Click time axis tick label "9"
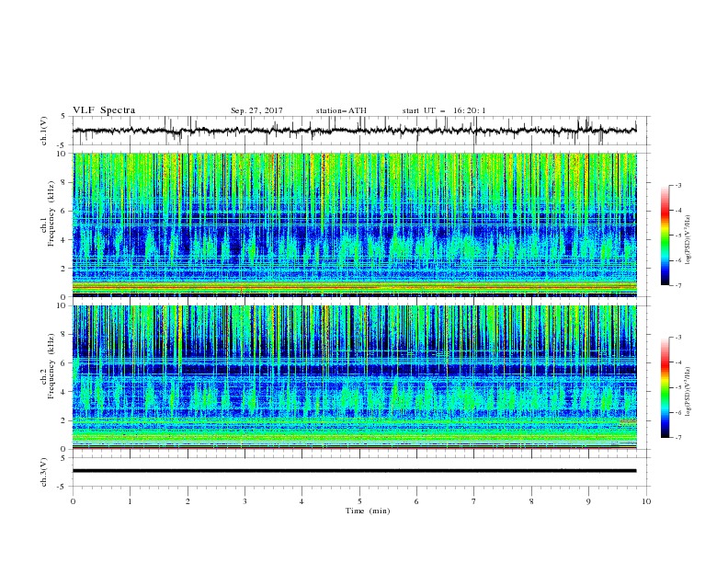The width and height of the screenshot is (728, 563). coord(588,501)
